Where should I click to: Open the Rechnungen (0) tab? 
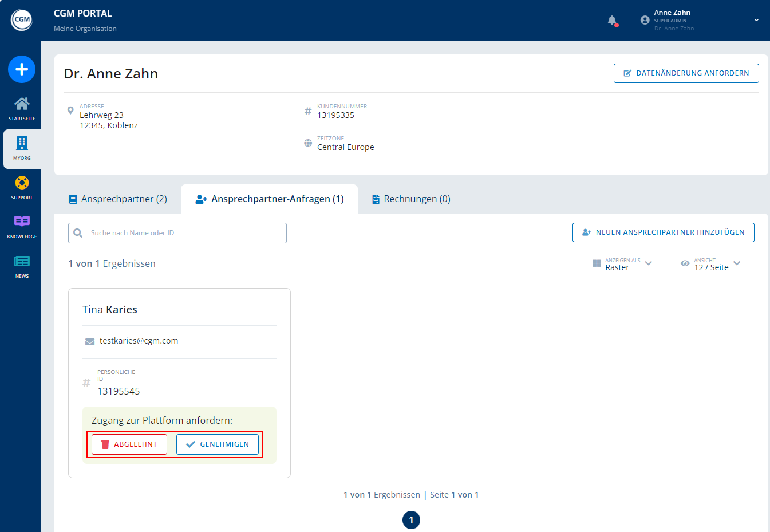click(410, 198)
